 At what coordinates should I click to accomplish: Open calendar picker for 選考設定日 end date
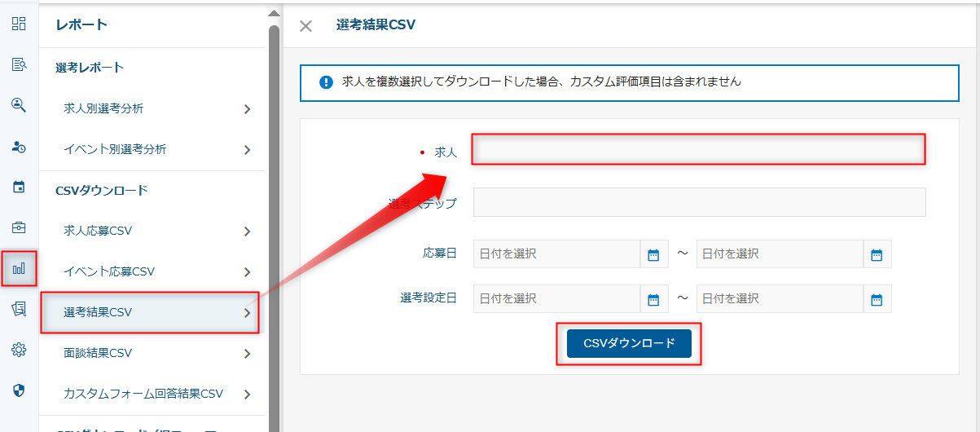[x=877, y=299]
